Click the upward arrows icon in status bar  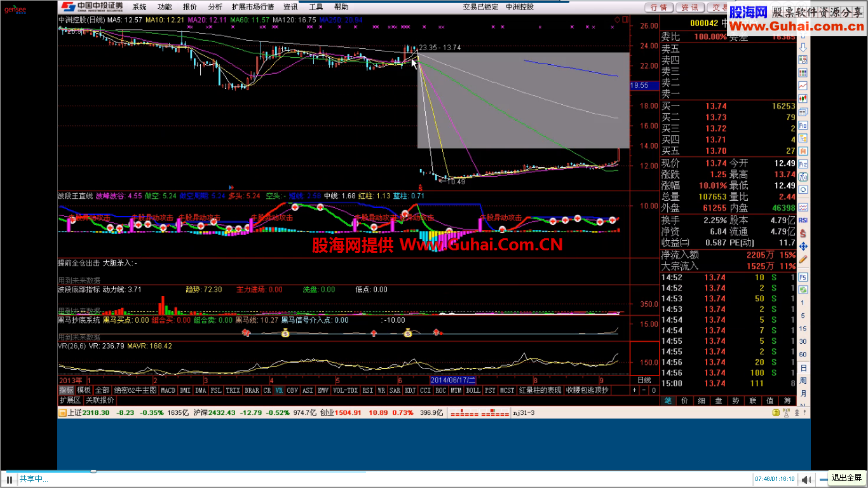pos(797,412)
